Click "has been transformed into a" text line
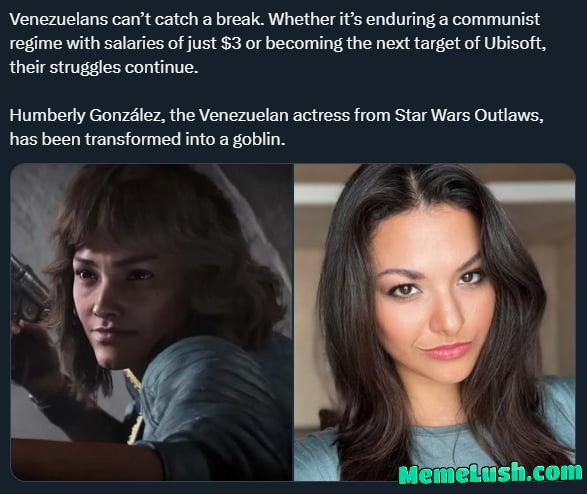The width and height of the screenshot is (587, 494). pyautogui.click(x=119, y=139)
